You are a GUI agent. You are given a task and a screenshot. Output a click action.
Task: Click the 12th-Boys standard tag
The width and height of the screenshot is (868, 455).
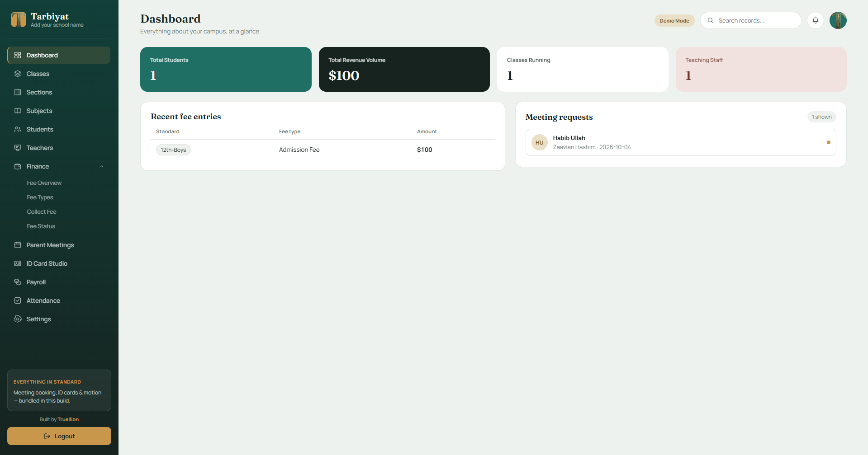click(173, 150)
